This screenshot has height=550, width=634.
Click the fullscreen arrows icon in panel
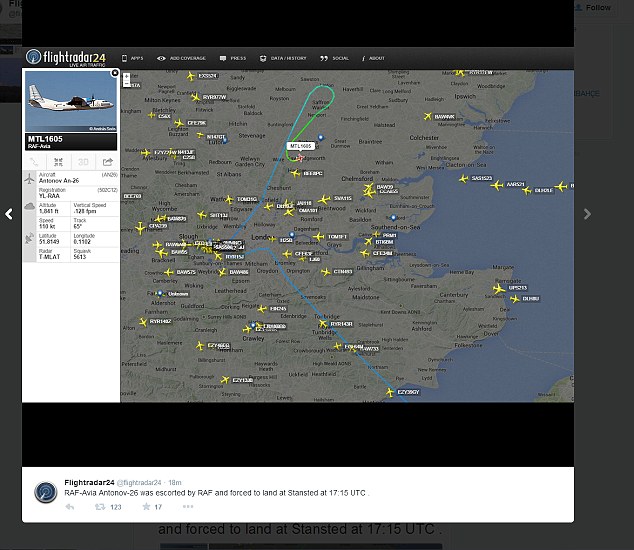[x=58, y=162]
